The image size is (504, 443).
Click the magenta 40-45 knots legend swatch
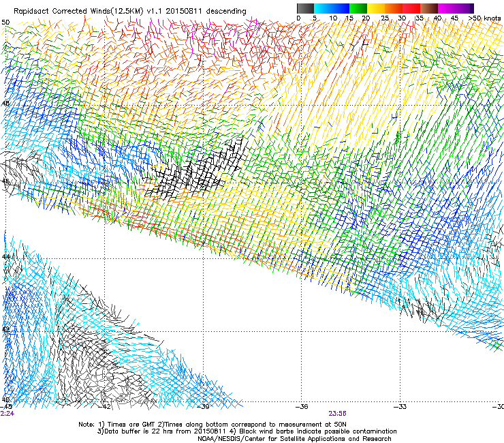tap(447, 8)
